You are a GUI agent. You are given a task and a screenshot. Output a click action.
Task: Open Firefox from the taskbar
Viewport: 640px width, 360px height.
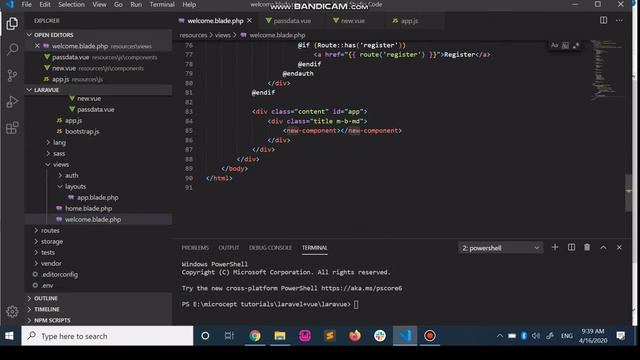click(355, 336)
